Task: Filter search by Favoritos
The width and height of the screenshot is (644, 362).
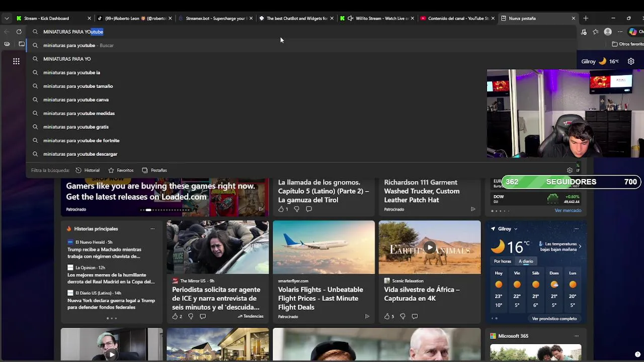Action: [x=121, y=170]
